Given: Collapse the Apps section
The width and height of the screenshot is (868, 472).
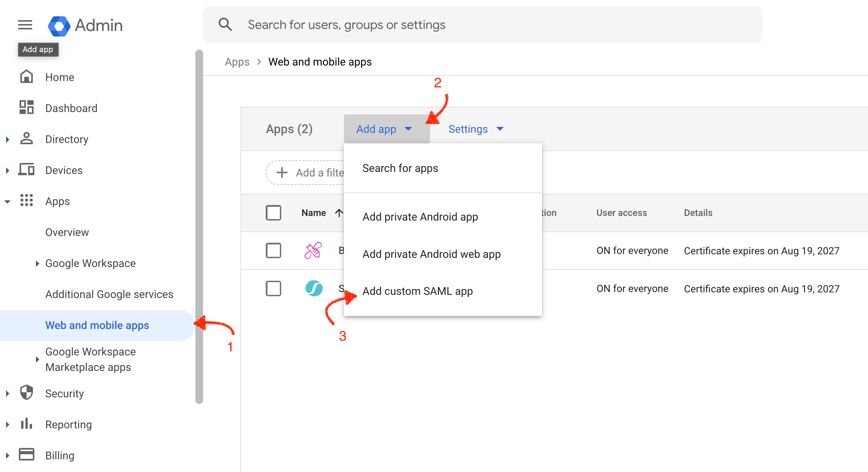Looking at the screenshot, I should click(x=7, y=201).
